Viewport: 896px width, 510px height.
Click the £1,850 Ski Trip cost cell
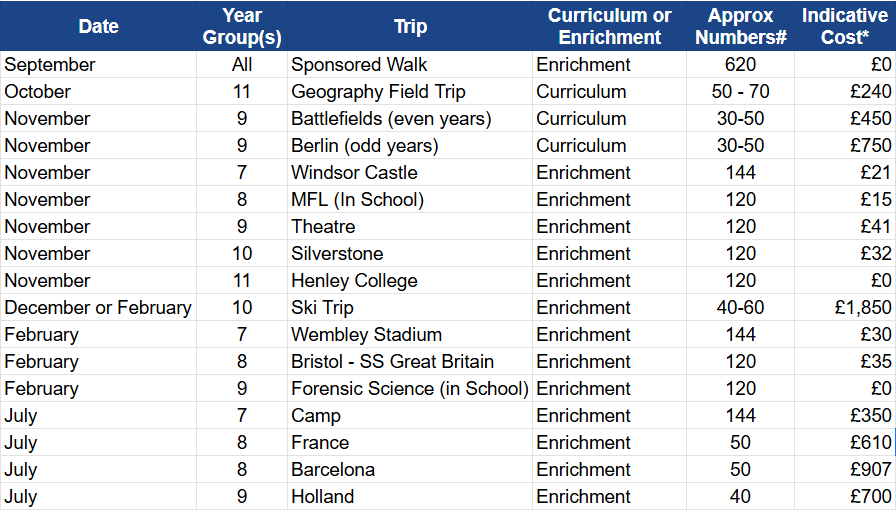click(845, 308)
